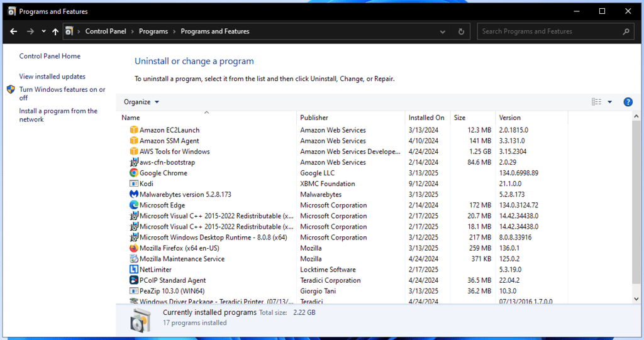Click icon of Microsoft Windows Desktop Runtime

(x=133, y=238)
